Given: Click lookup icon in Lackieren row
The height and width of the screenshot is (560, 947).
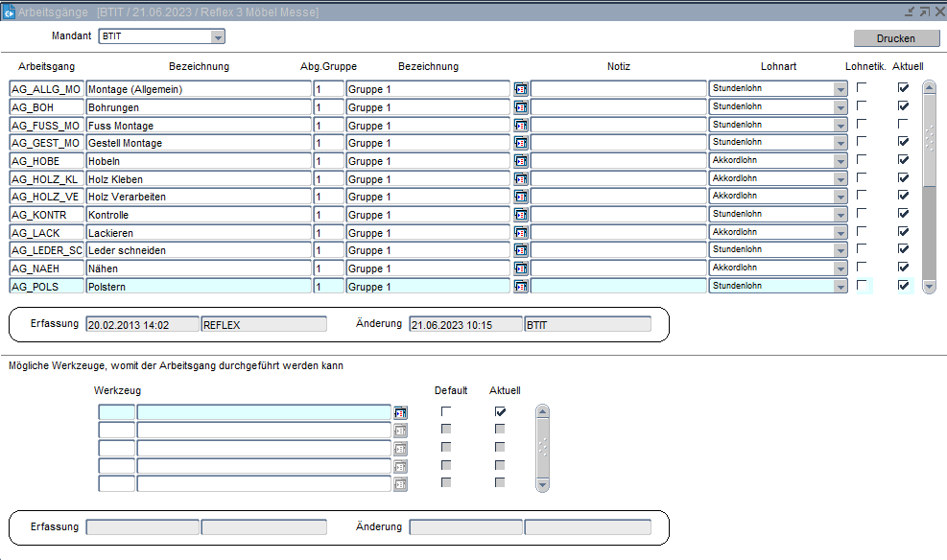Looking at the screenshot, I should point(520,233).
